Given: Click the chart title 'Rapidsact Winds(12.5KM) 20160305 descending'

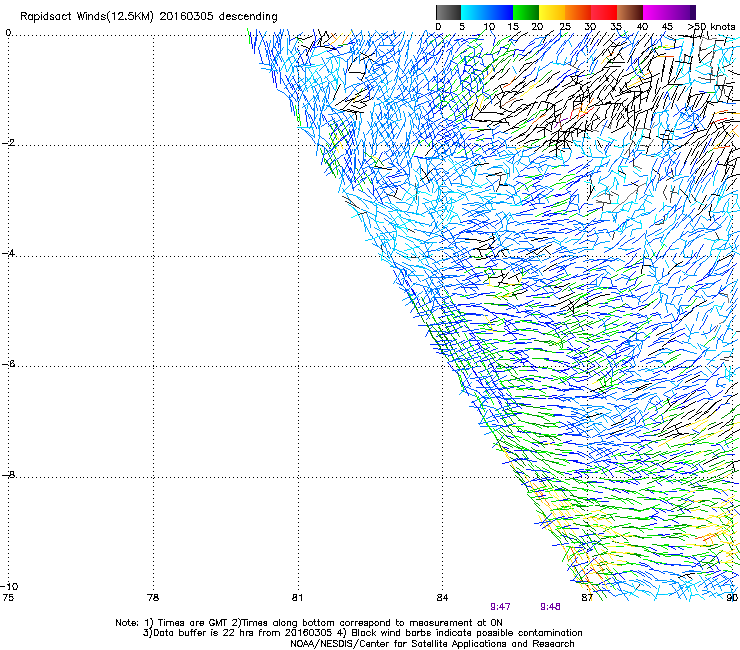Looking at the screenshot, I should [x=149, y=17].
